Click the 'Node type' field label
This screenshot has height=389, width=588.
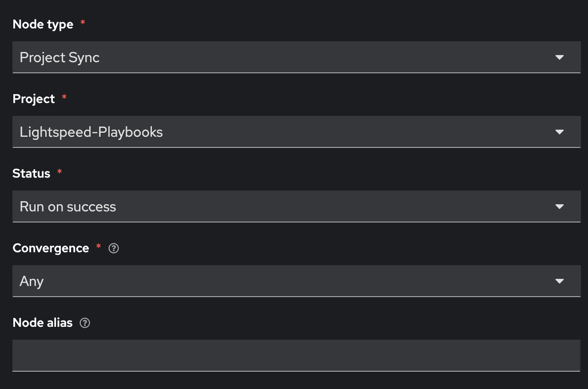click(x=43, y=24)
